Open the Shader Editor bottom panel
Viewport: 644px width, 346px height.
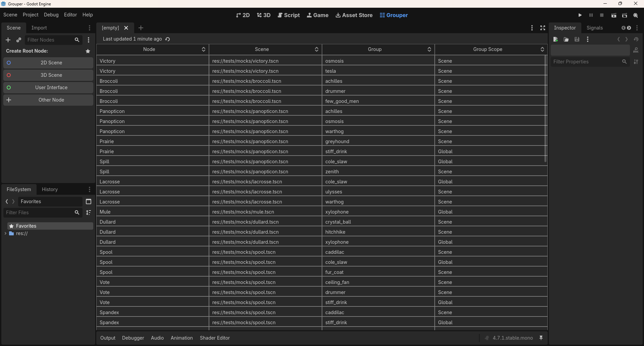click(215, 338)
